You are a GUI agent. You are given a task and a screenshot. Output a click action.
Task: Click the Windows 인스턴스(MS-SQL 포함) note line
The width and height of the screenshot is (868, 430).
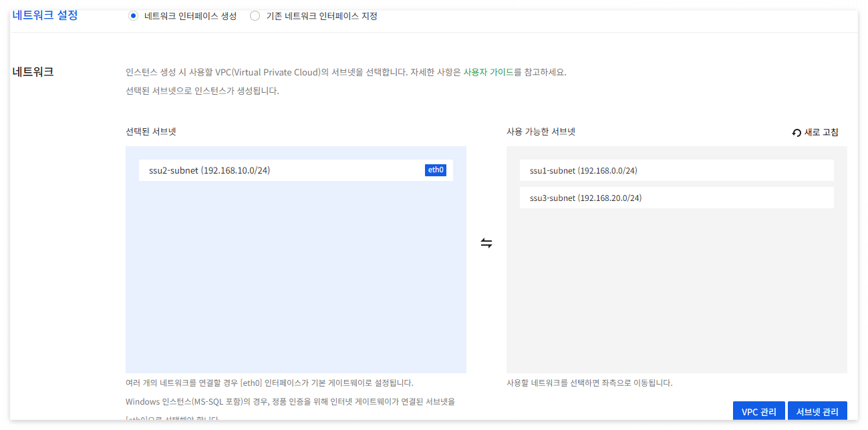point(290,402)
